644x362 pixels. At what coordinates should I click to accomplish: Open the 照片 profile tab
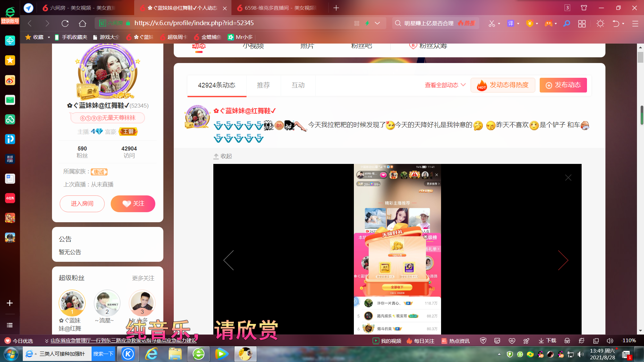click(307, 46)
